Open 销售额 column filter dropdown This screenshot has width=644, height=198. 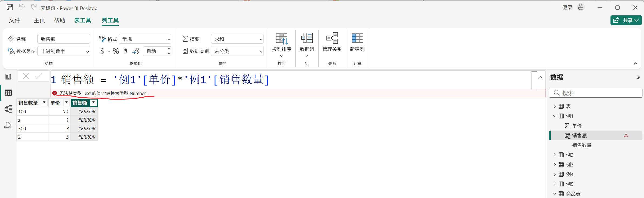click(94, 103)
